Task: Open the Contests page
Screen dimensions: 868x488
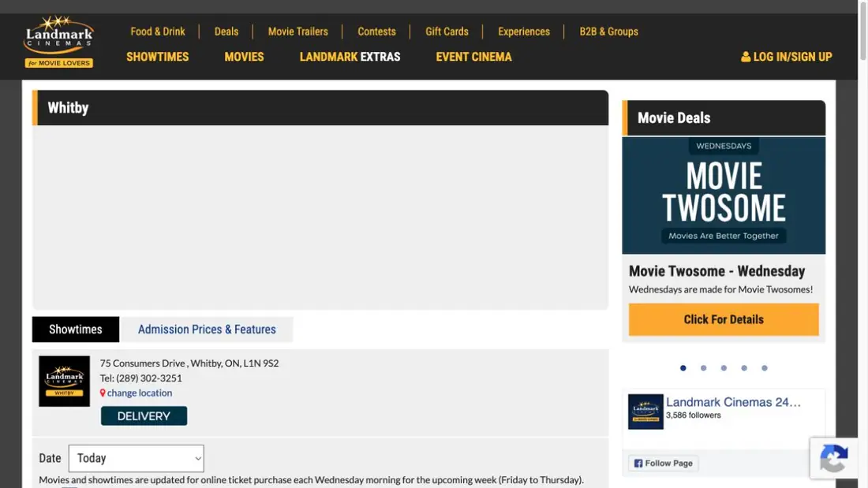Action: click(376, 32)
